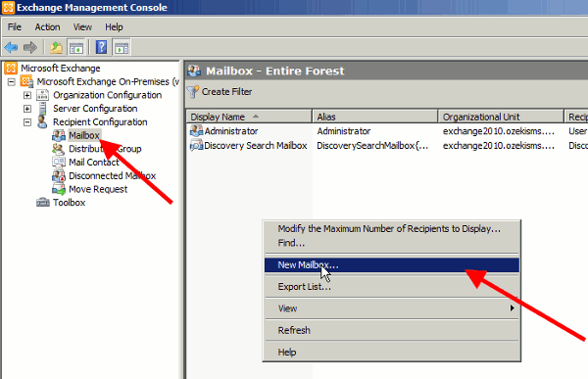Click the User recipient type cell
The width and height of the screenshot is (588, 379).
click(x=577, y=131)
